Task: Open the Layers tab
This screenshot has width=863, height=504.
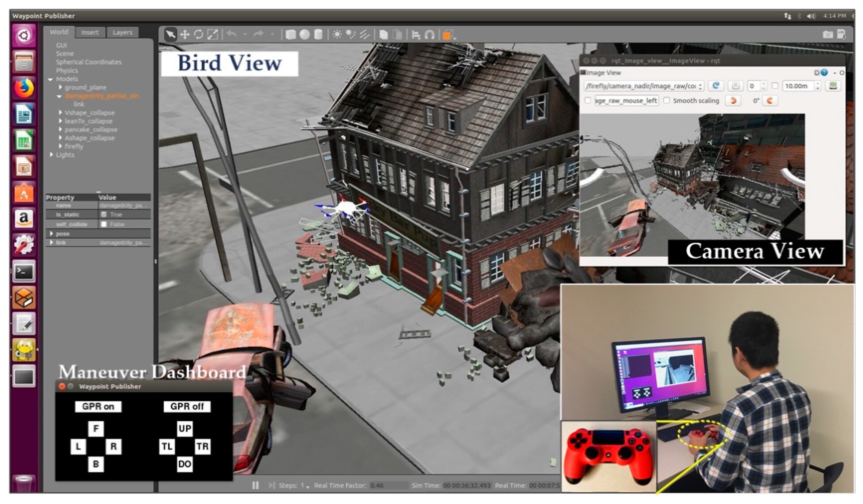Action: [122, 33]
